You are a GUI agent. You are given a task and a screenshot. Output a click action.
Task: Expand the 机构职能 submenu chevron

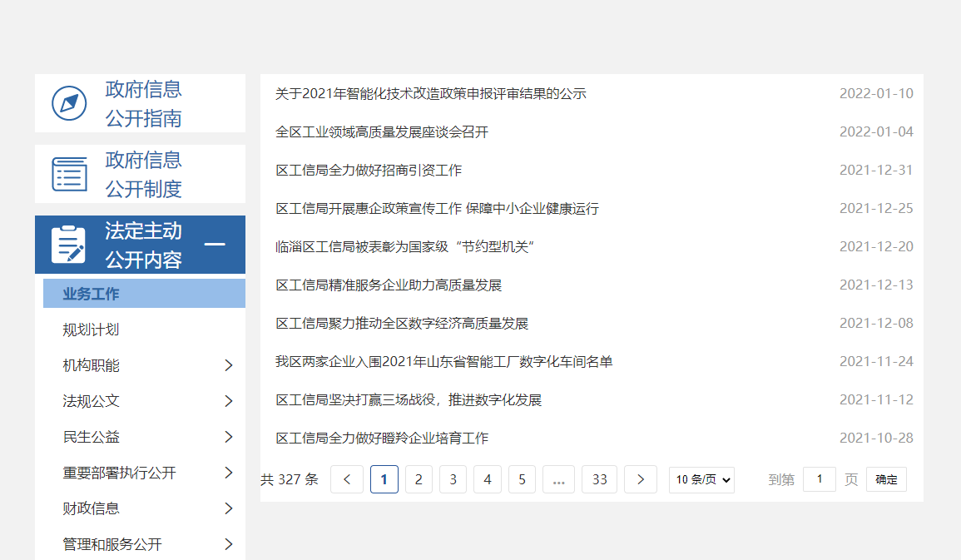229,365
